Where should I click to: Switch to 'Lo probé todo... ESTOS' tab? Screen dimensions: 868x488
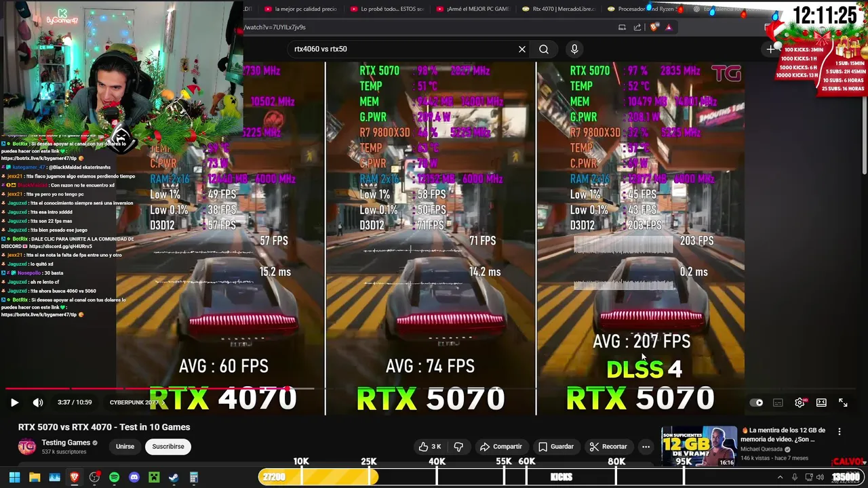(x=387, y=9)
